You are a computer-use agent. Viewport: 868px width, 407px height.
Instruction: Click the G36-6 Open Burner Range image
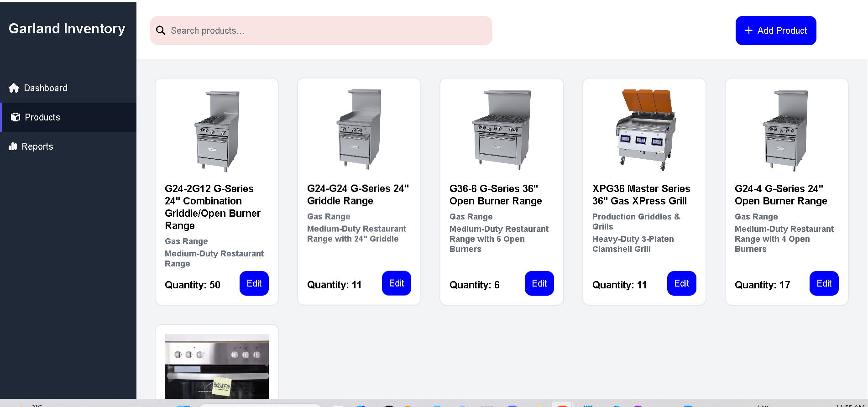coord(502,130)
